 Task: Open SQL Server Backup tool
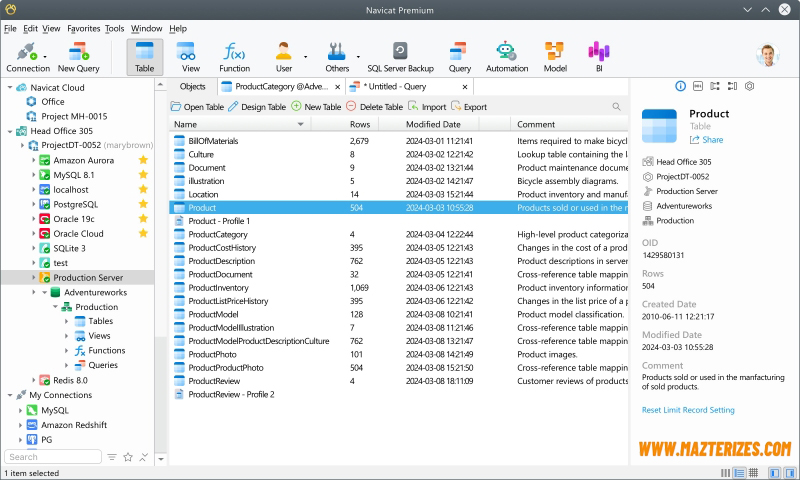(401, 57)
